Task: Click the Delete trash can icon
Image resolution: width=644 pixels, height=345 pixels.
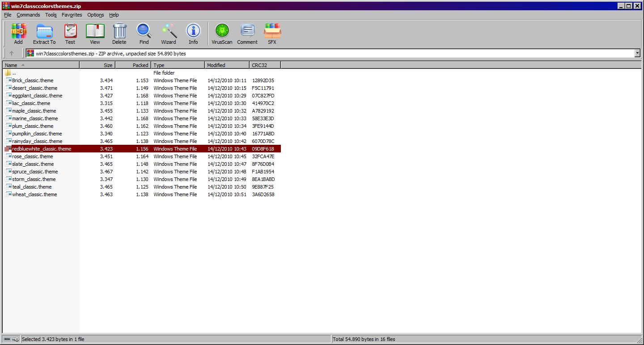Action: click(x=119, y=31)
